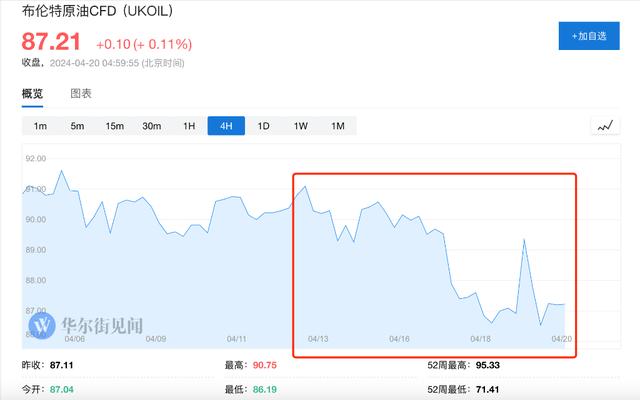
Task: Click the +0.10 (+0.11%) change value
Action: pyautogui.click(x=144, y=44)
